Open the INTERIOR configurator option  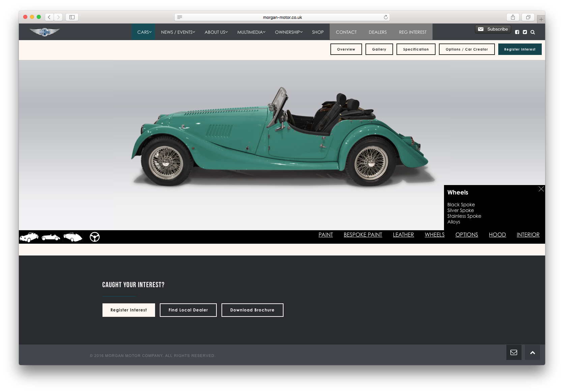pyautogui.click(x=528, y=235)
